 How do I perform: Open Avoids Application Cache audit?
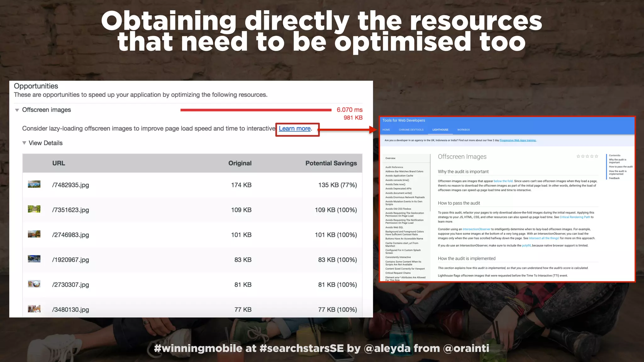(399, 176)
